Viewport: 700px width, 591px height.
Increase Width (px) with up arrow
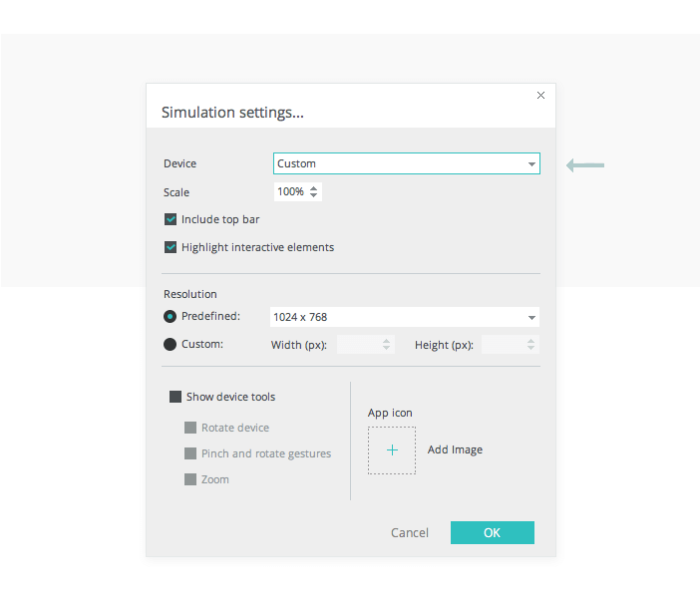(x=386, y=341)
